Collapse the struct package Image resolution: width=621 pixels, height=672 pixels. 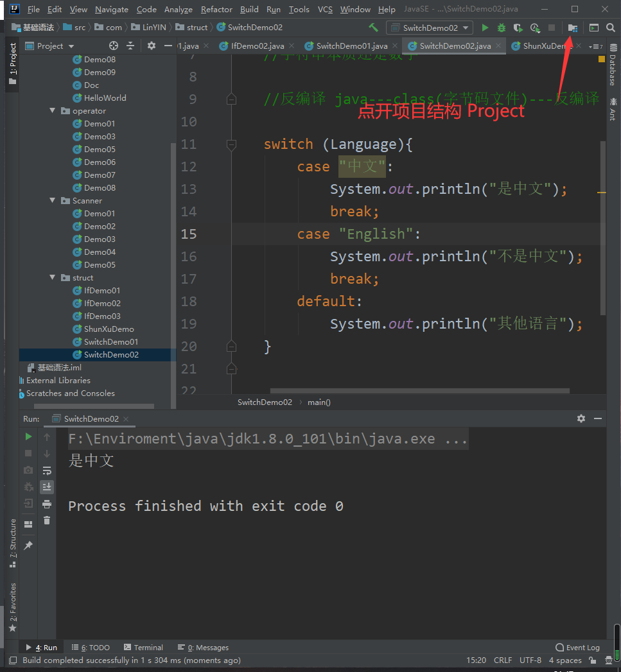click(52, 278)
